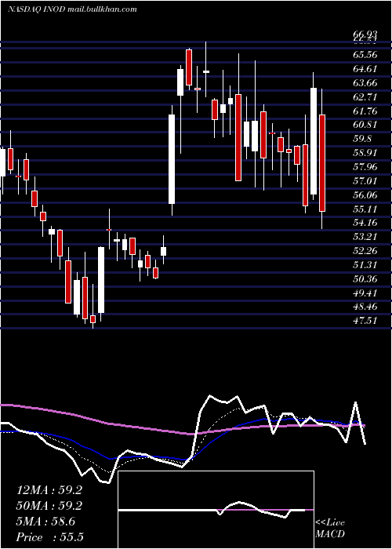Click the 12MA : 59.2 readout
Viewport: 392px width, 549px height.
[49, 490]
